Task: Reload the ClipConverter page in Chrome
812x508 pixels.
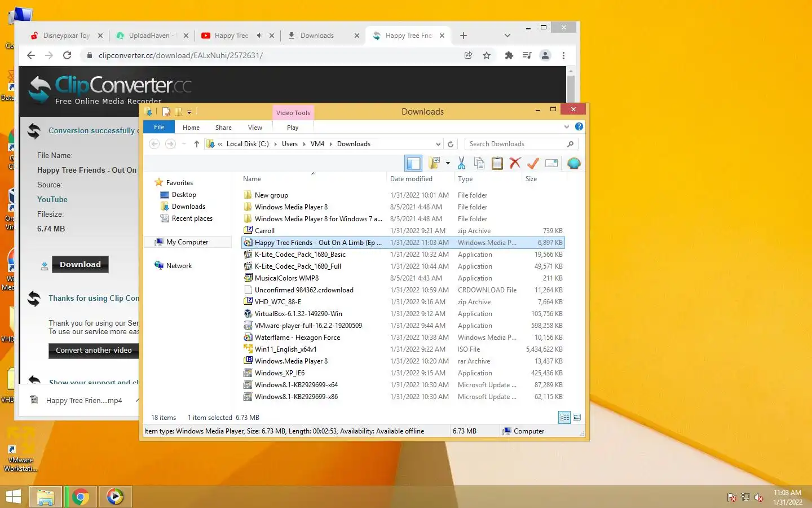Action: coord(67,55)
